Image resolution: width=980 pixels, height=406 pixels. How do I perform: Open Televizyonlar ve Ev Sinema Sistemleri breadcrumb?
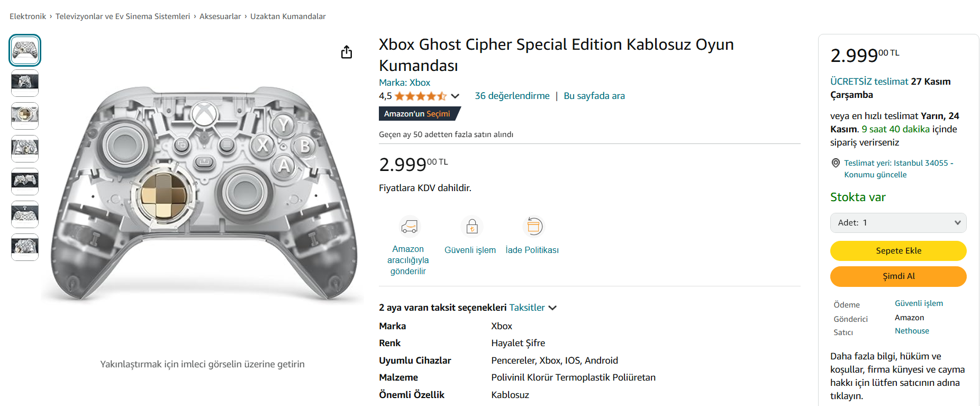pyautogui.click(x=123, y=16)
